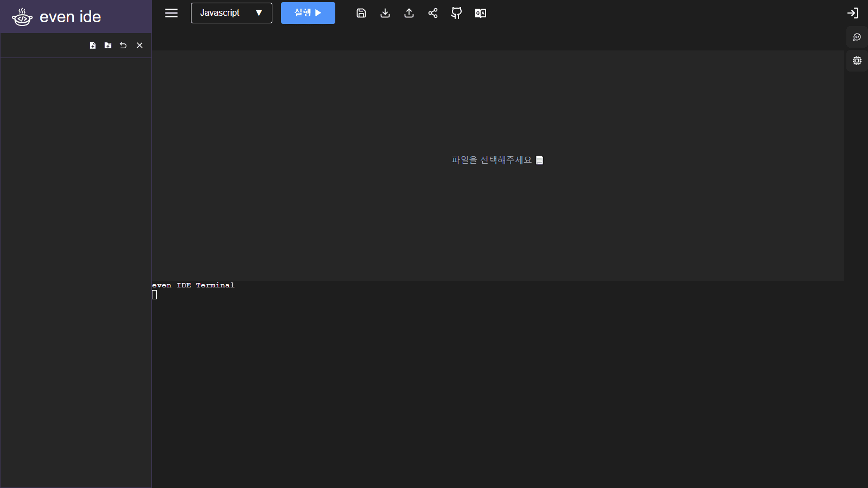Viewport: 868px width, 488px height.
Task: Click the login icon at top right
Action: [x=853, y=13]
